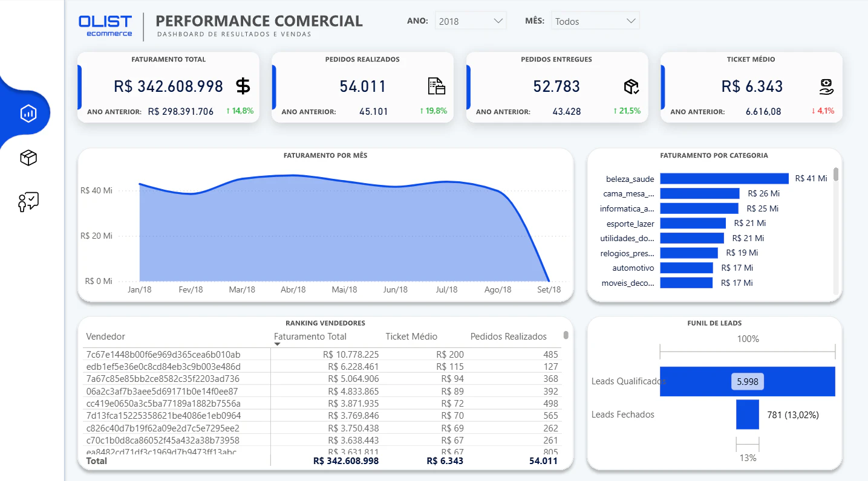Click the 54.011 Pedidos Realizados card value
The height and width of the screenshot is (481, 868).
click(362, 86)
